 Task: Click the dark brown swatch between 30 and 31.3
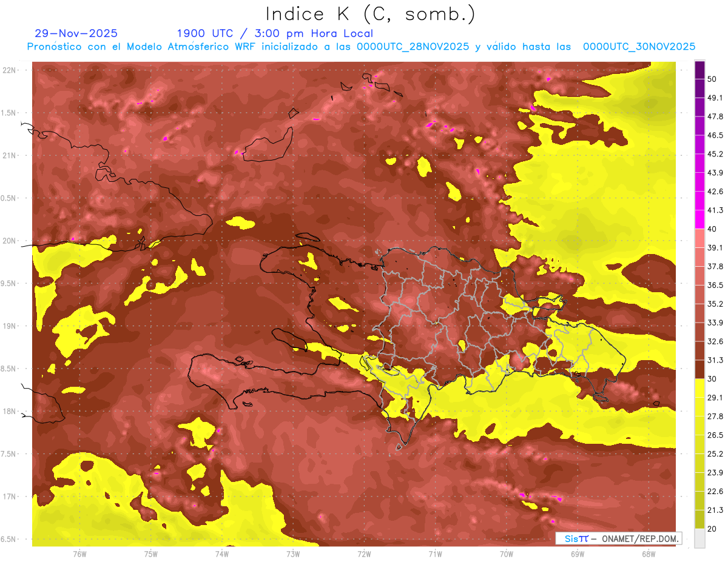[699, 369]
